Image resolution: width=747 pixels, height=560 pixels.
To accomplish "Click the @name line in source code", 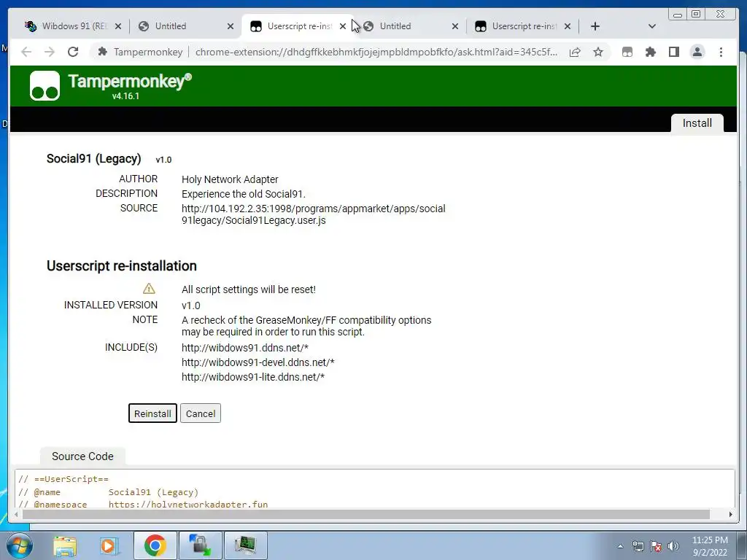I will coord(108,492).
